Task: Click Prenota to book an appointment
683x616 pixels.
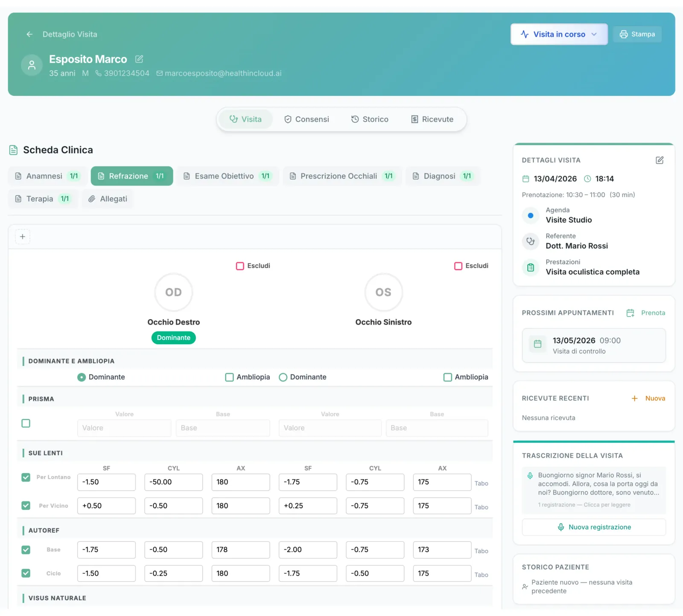Action: coord(653,313)
